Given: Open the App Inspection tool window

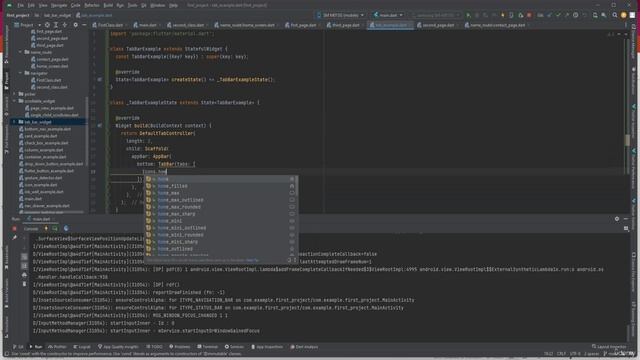Looking at the screenshot, I should [267, 347].
